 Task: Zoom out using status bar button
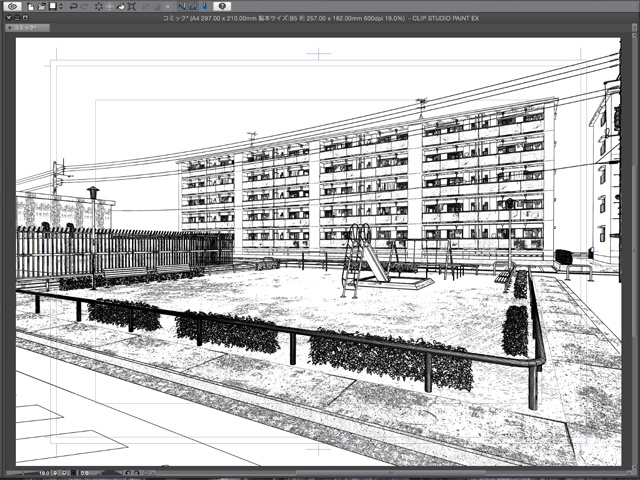pos(56,473)
